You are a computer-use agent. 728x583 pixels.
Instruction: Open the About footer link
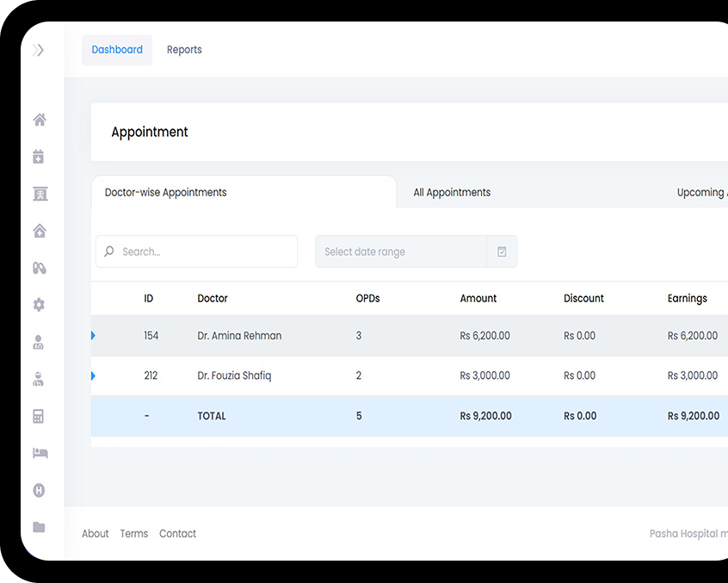click(96, 534)
